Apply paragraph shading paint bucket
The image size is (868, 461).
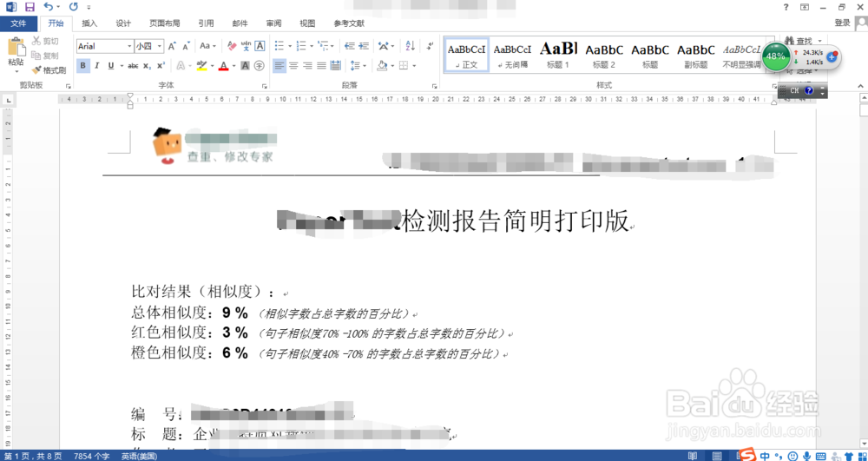pos(382,66)
